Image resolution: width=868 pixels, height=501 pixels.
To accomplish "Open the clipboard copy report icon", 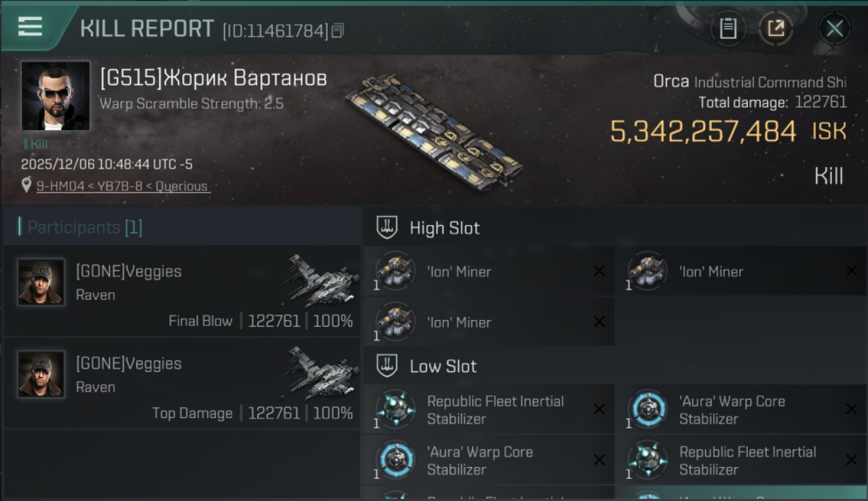I will (728, 28).
